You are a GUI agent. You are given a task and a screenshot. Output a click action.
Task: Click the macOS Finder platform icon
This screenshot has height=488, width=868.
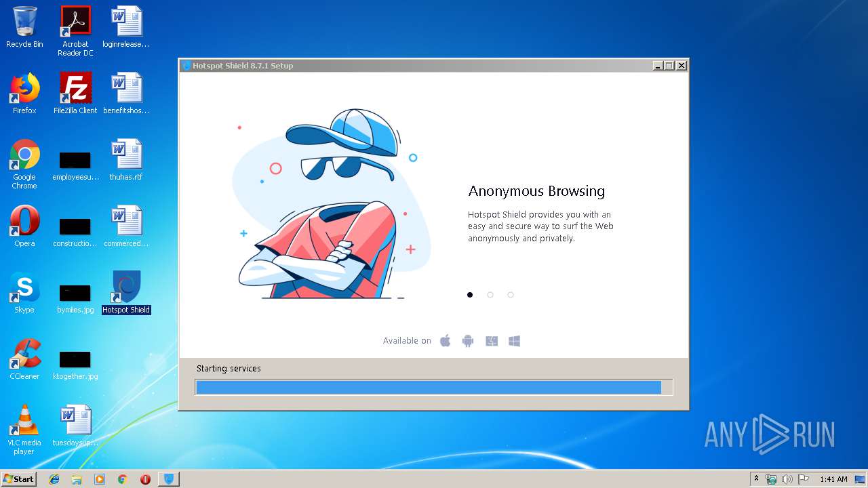tap(492, 341)
